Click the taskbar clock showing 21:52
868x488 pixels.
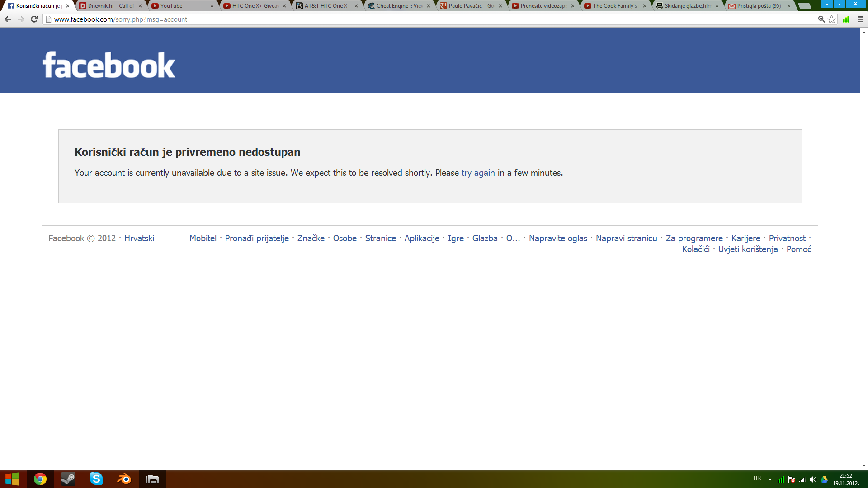[846, 479]
